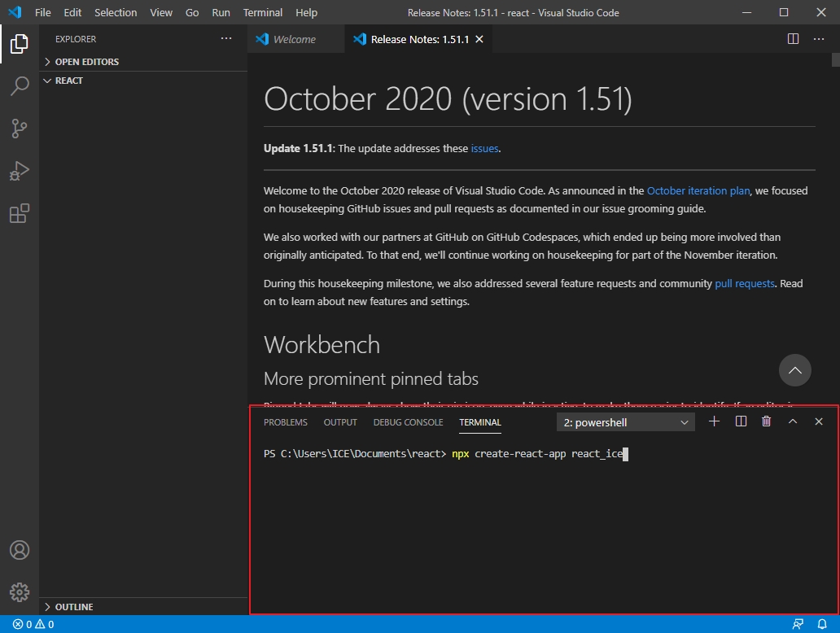Select the Terminal panel tab
840x633 pixels.
click(x=480, y=422)
